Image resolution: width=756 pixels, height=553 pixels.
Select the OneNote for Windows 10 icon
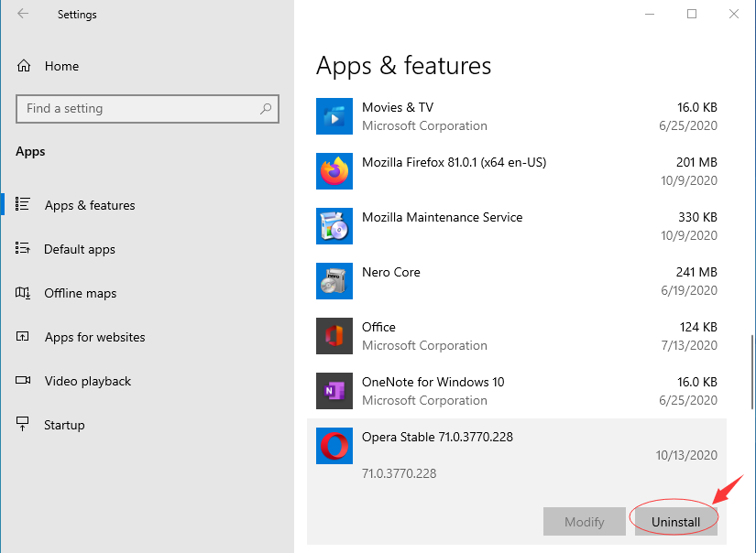334,391
